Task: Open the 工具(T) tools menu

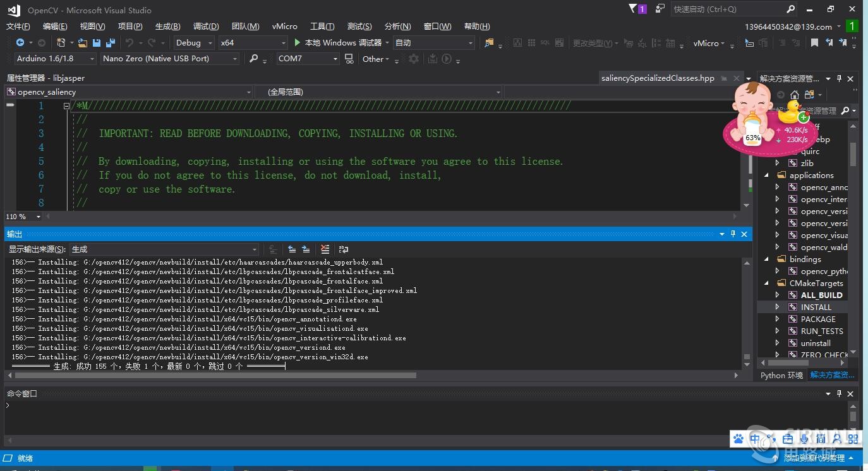Action: tap(322, 27)
